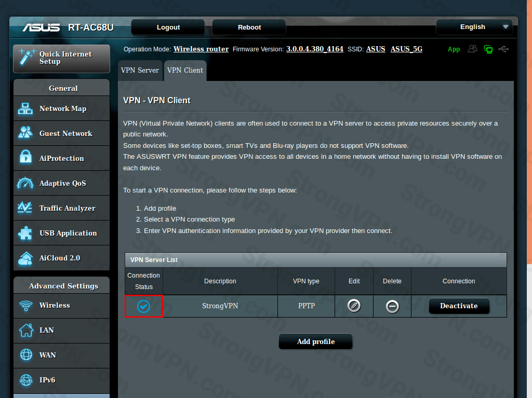Open AiProtection from the sidebar
Screen dimensions: 532x398
point(61,158)
